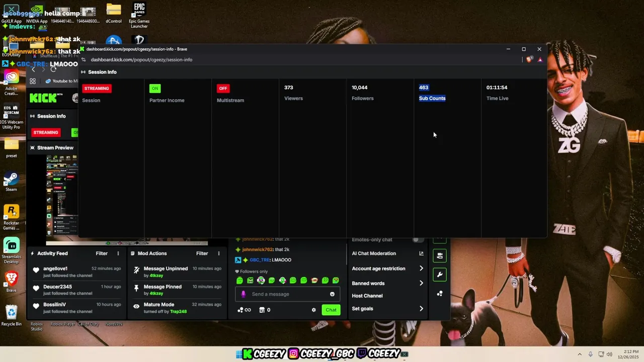
Task: Click the wrench tool icon in sidebar
Action: pos(440,275)
